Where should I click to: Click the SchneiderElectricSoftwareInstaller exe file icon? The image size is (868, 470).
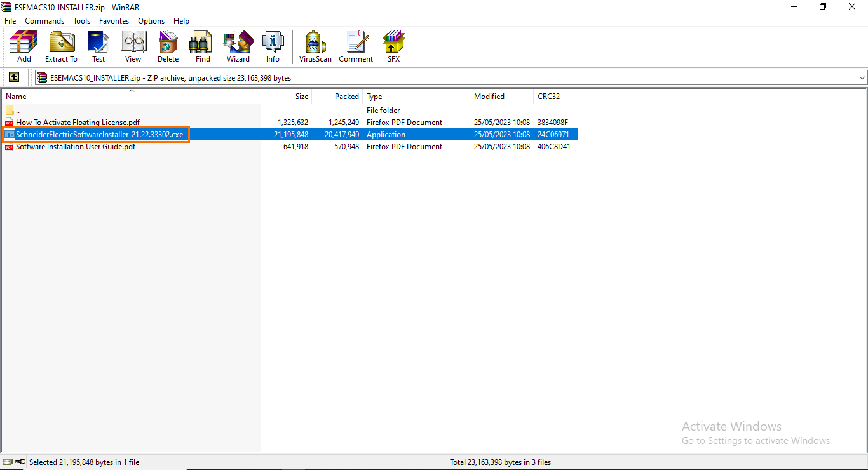coord(9,135)
